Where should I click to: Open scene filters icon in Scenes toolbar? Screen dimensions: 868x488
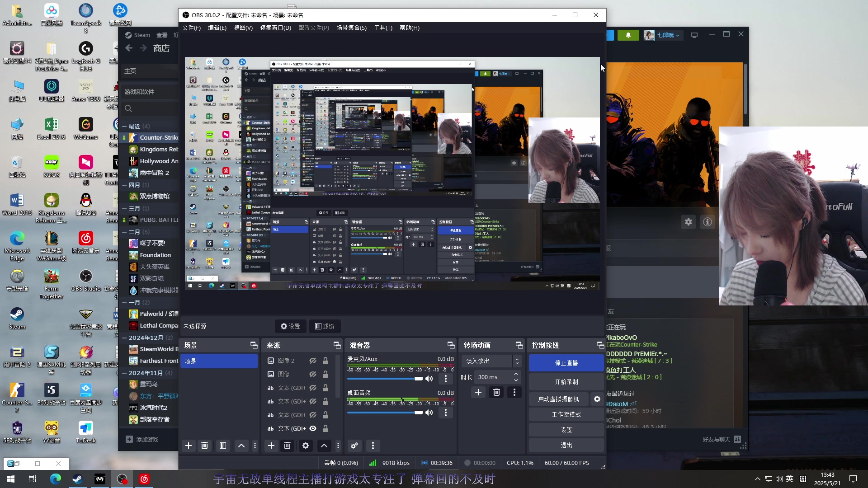tap(223, 446)
